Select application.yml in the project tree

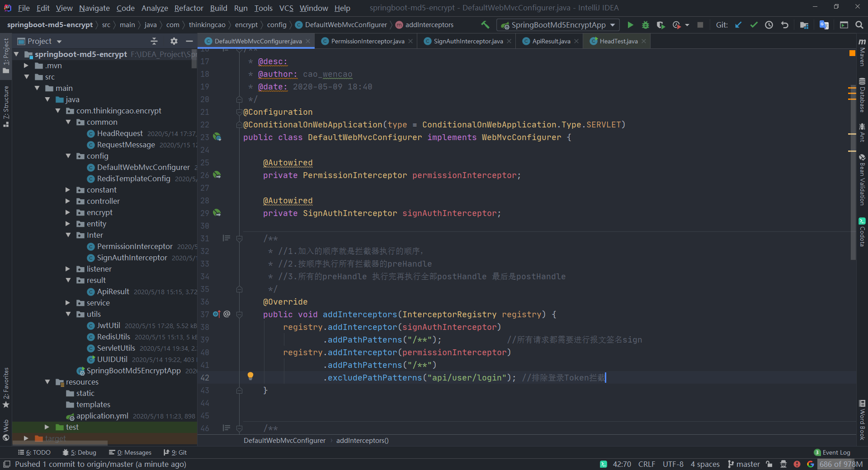coord(102,416)
